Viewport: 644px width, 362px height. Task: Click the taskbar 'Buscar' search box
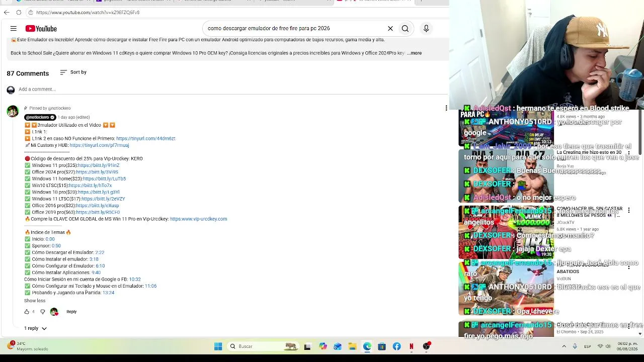pyautogui.click(x=263, y=346)
